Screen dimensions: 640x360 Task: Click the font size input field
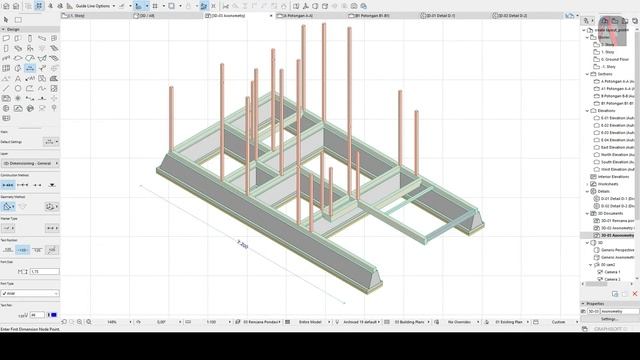point(44,271)
